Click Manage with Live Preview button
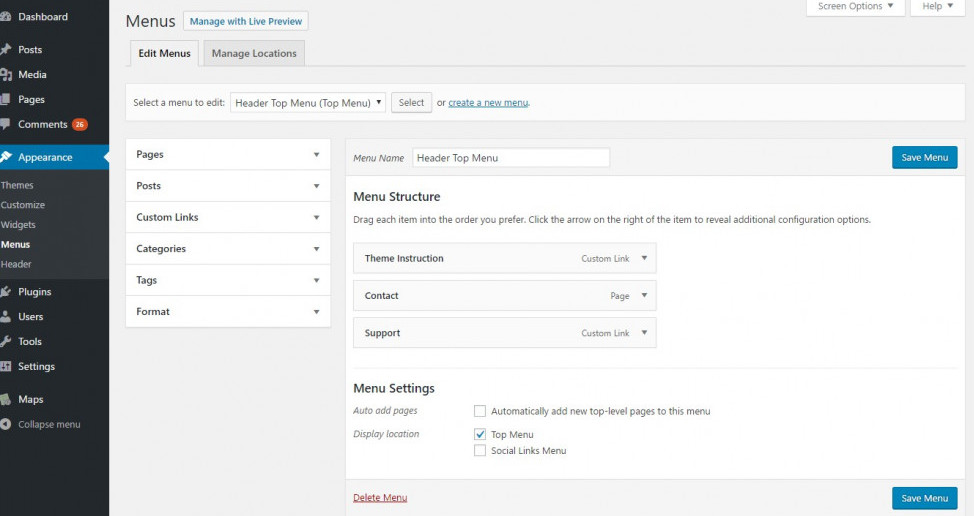 (x=245, y=21)
